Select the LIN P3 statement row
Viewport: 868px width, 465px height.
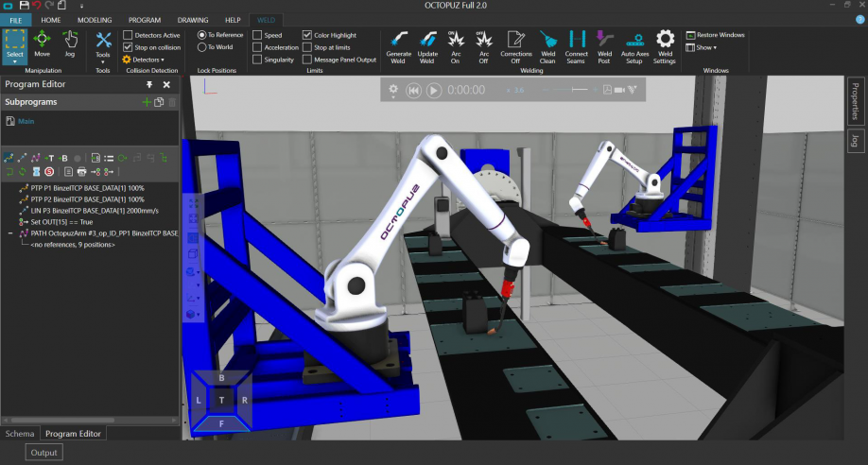(x=89, y=211)
